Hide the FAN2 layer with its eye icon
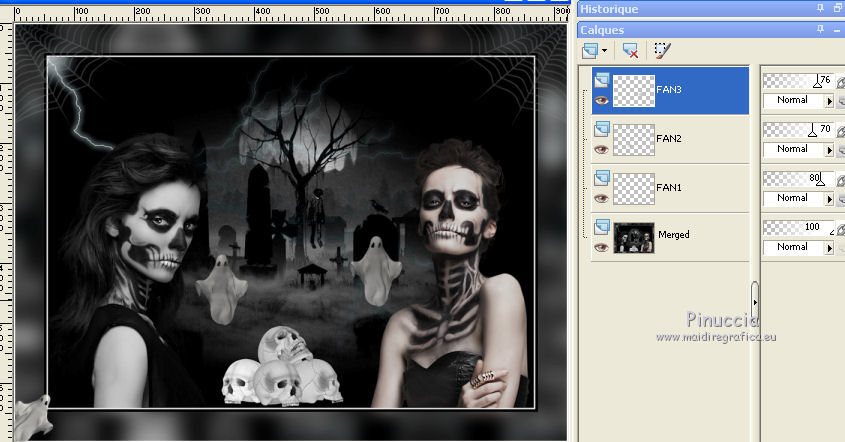The height and width of the screenshot is (442, 845). [x=601, y=150]
